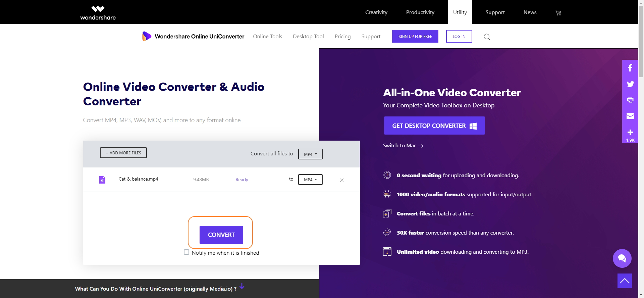Click the file type icon beside Cat & balance.mp4
Viewport: 644px width, 298px height.
[x=102, y=180]
